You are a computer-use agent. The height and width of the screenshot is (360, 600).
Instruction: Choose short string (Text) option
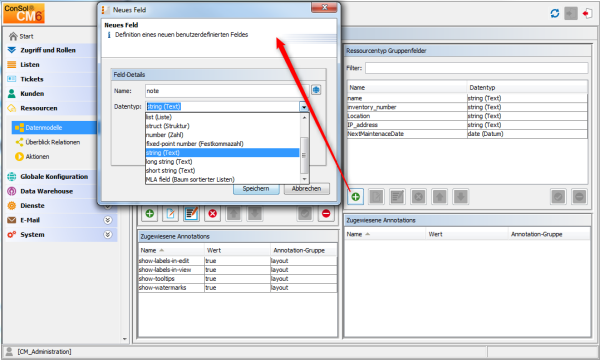click(x=223, y=171)
